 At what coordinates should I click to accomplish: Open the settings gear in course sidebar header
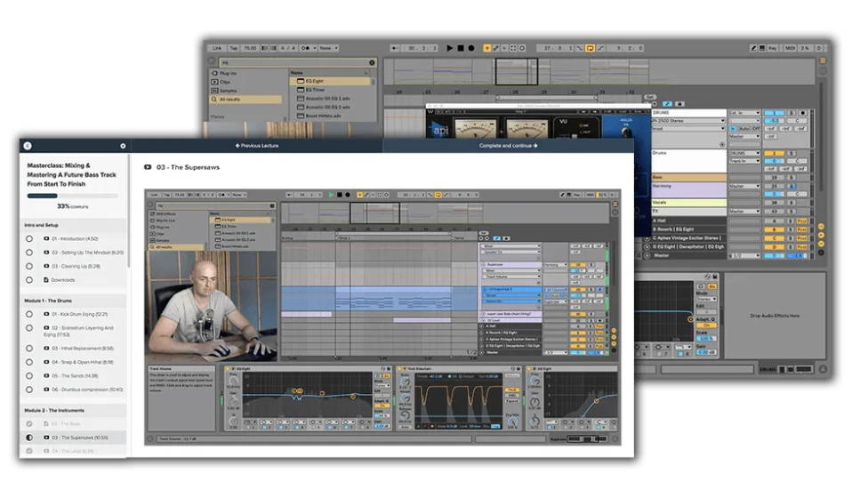point(123,146)
